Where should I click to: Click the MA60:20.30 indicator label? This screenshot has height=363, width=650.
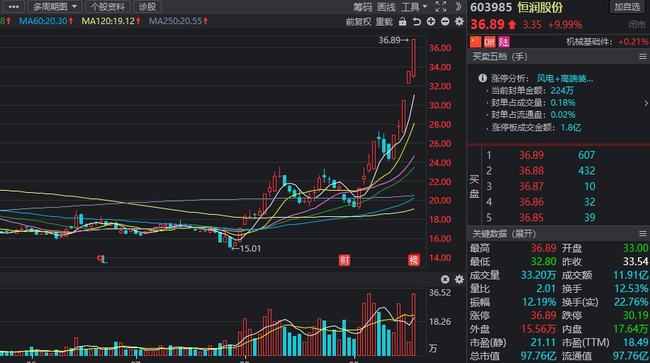pos(46,21)
